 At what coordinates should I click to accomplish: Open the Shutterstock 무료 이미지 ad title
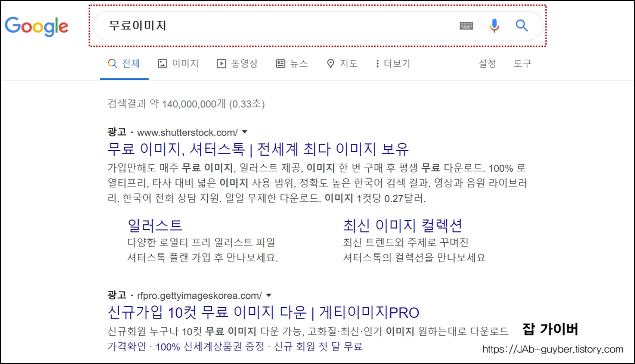258,149
